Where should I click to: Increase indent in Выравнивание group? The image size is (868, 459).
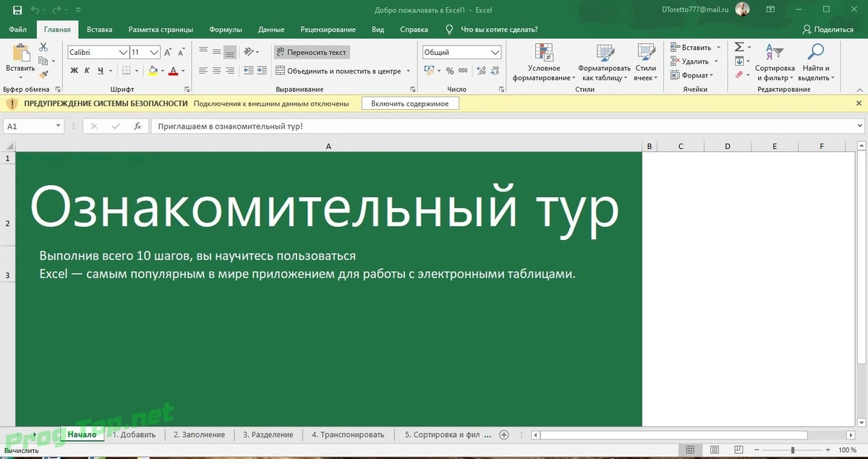coord(262,71)
